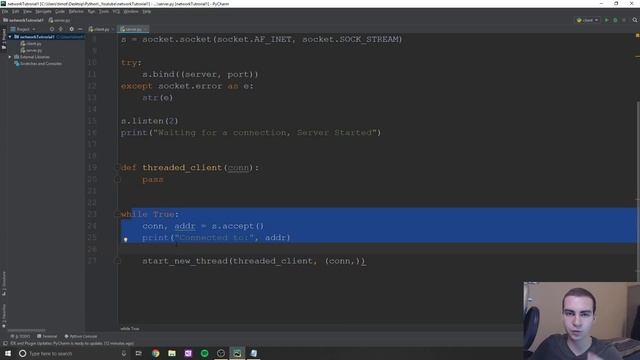Hide the Project panel with the minus icon
640x360 pixels.
[x=80, y=29]
